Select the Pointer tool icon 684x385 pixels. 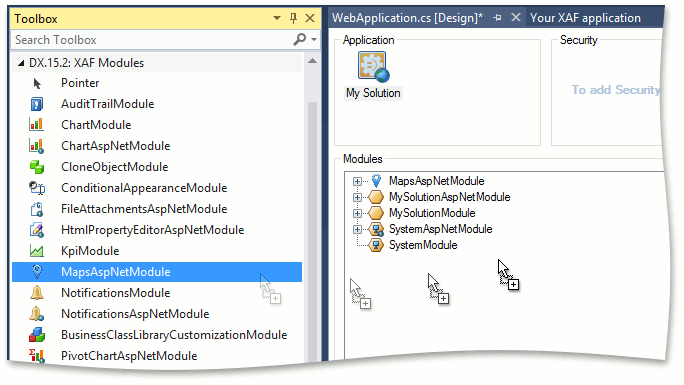pos(37,83)
